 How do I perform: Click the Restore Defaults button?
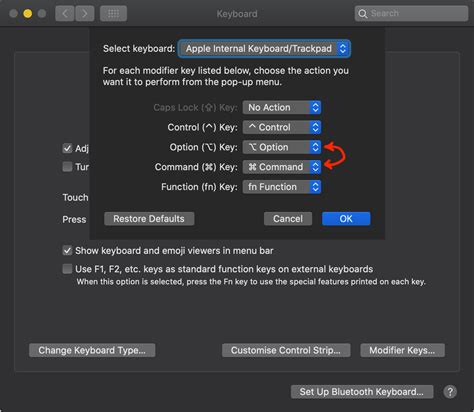pyautogui.click(x=149, y=219)
